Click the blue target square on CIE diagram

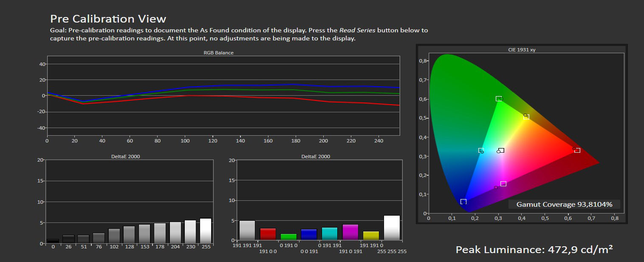(463, 202)
